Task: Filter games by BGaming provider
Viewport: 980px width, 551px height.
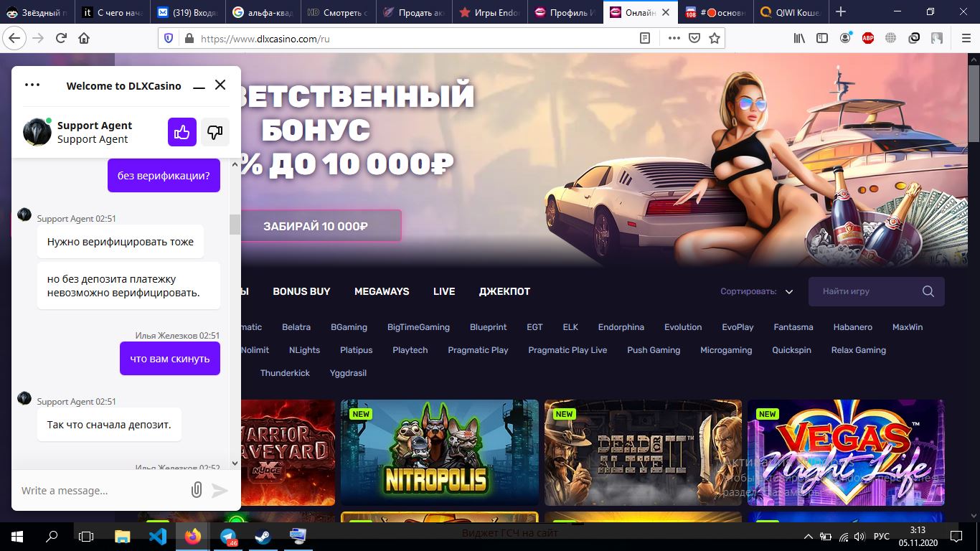Action: point(349,327)
